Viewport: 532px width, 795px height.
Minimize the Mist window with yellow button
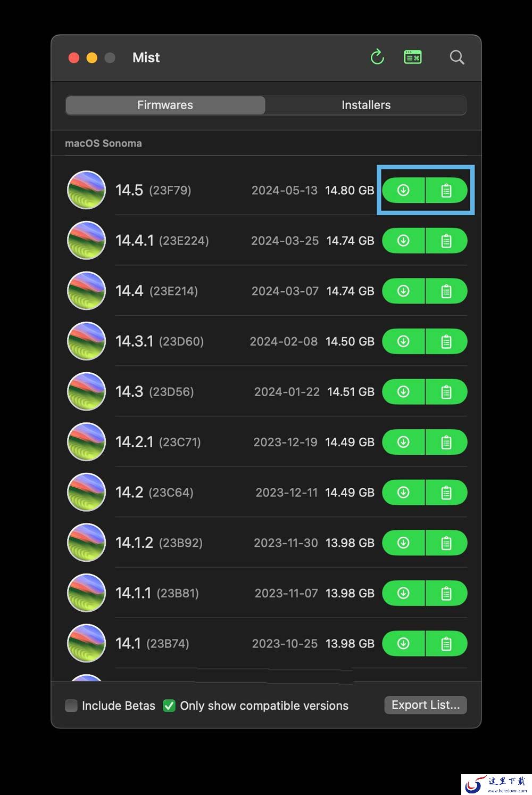[92, 58]
